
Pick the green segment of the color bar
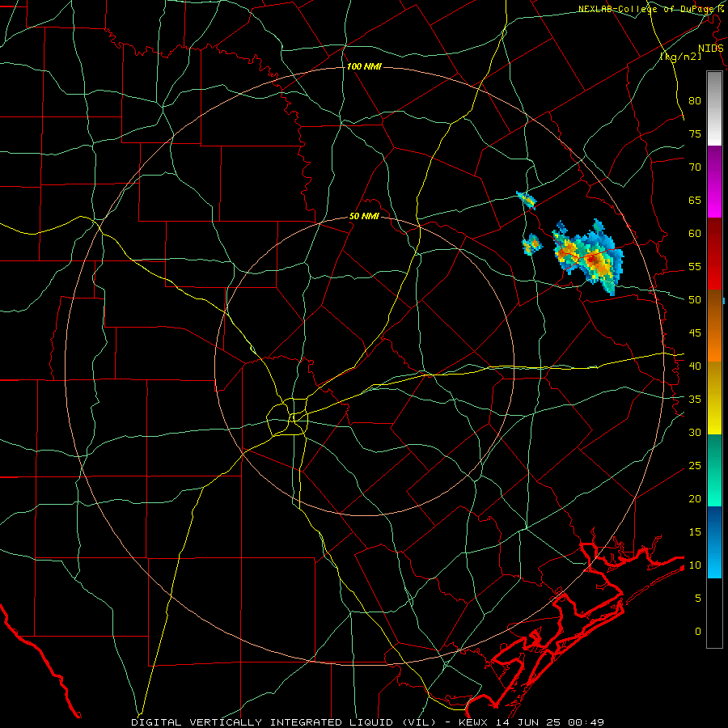(714, 471)
